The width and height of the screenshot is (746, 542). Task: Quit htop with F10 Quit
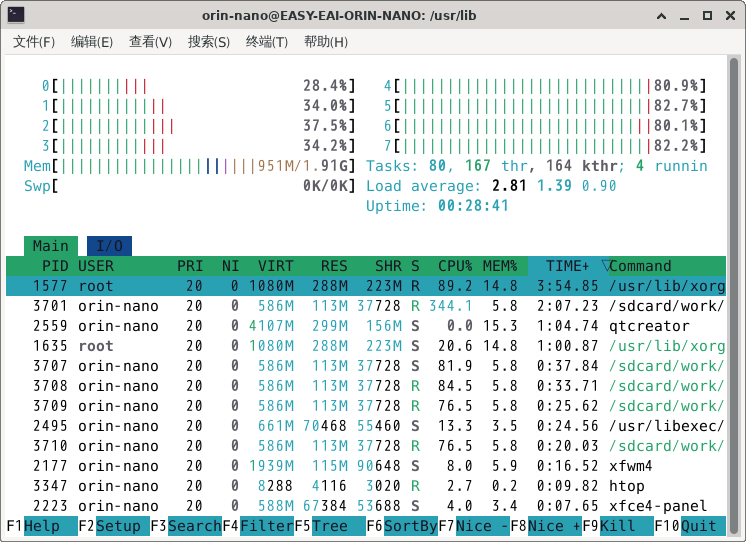[698, 526]
